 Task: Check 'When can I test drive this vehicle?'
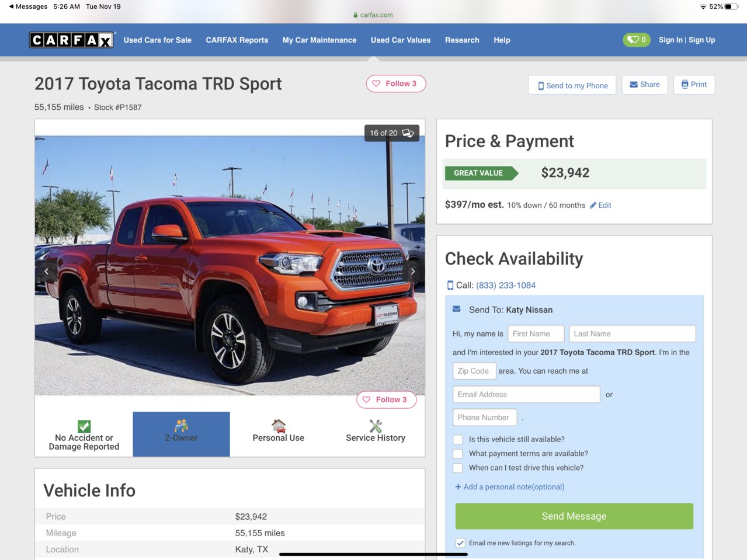(458, 468)
